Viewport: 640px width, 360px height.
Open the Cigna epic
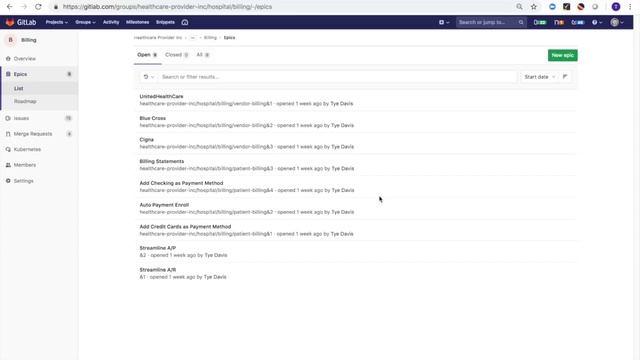click(147, 140)
